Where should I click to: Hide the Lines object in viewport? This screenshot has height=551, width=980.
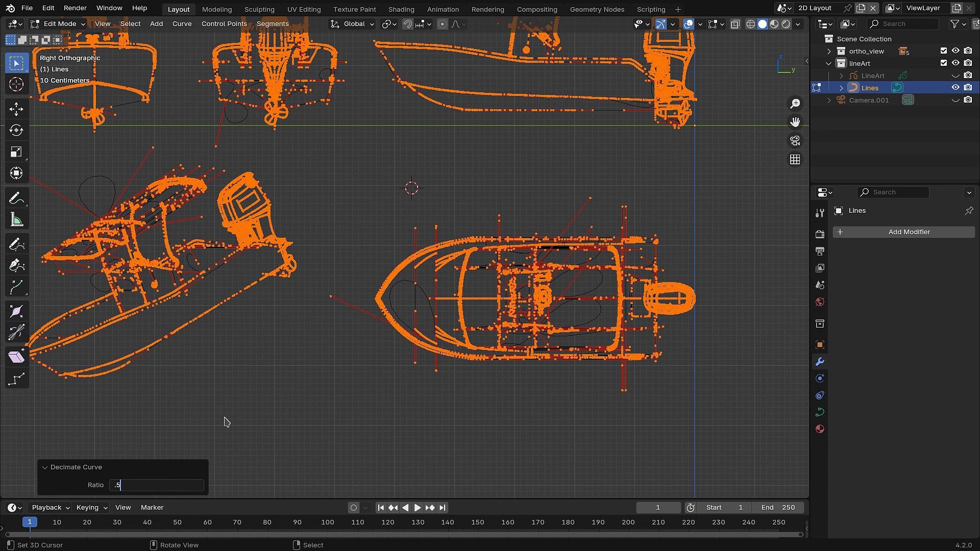click(955, 88)
